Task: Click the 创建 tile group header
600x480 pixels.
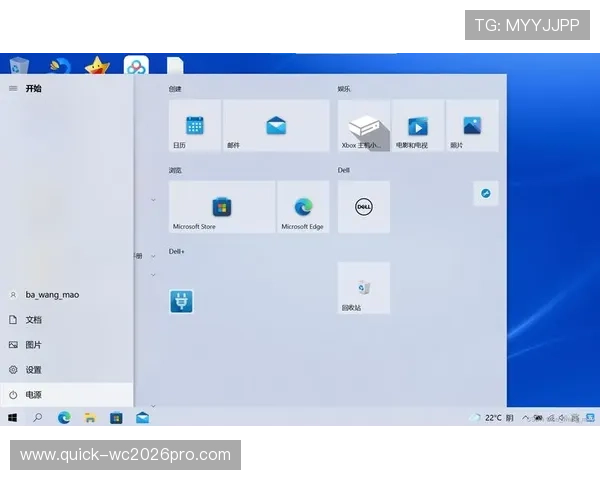Action: click(x=175, y=89)
